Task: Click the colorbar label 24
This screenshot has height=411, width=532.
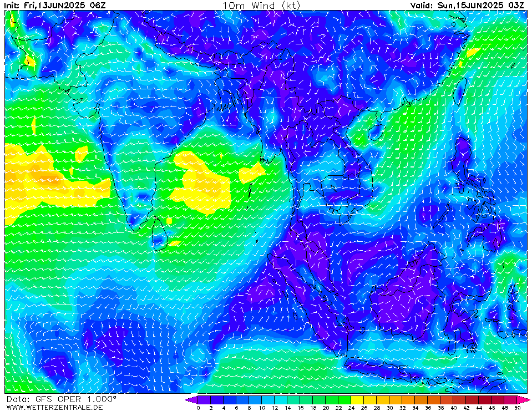Action: tap(351, 408)
